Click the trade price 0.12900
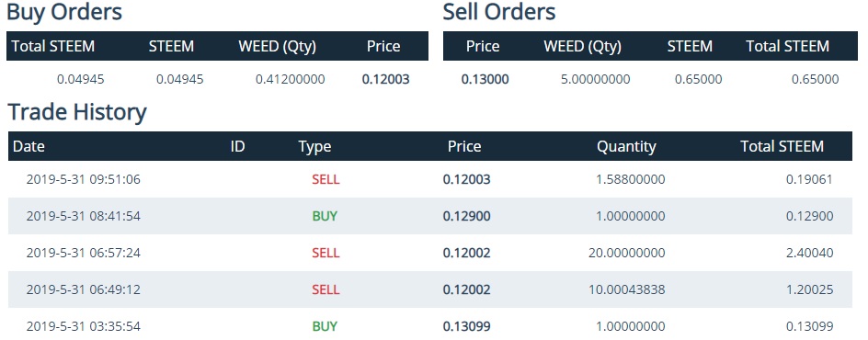The image size is (868, 340). click(x=467, y=216)
